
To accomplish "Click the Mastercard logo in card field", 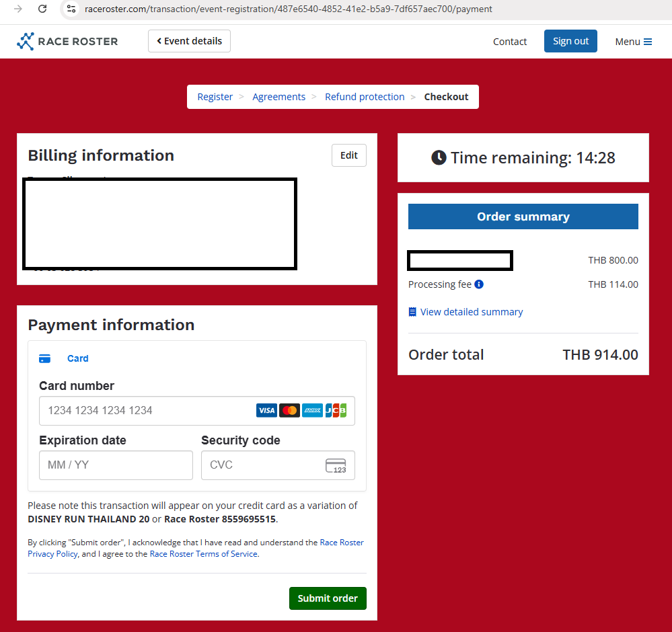I will [289, 411].
